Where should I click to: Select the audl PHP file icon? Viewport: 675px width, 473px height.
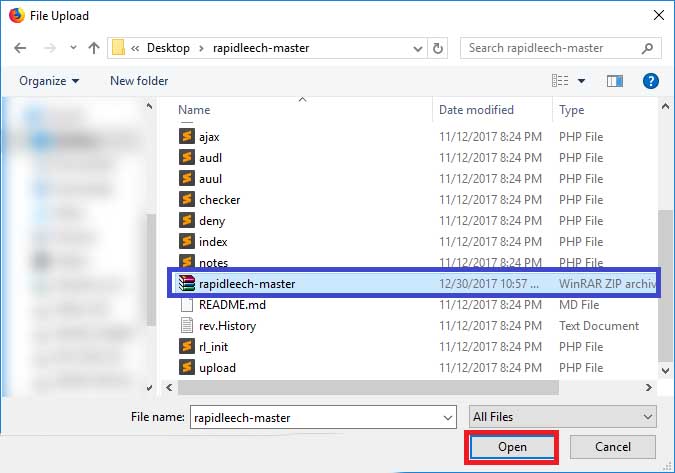(x=187, y=158)
